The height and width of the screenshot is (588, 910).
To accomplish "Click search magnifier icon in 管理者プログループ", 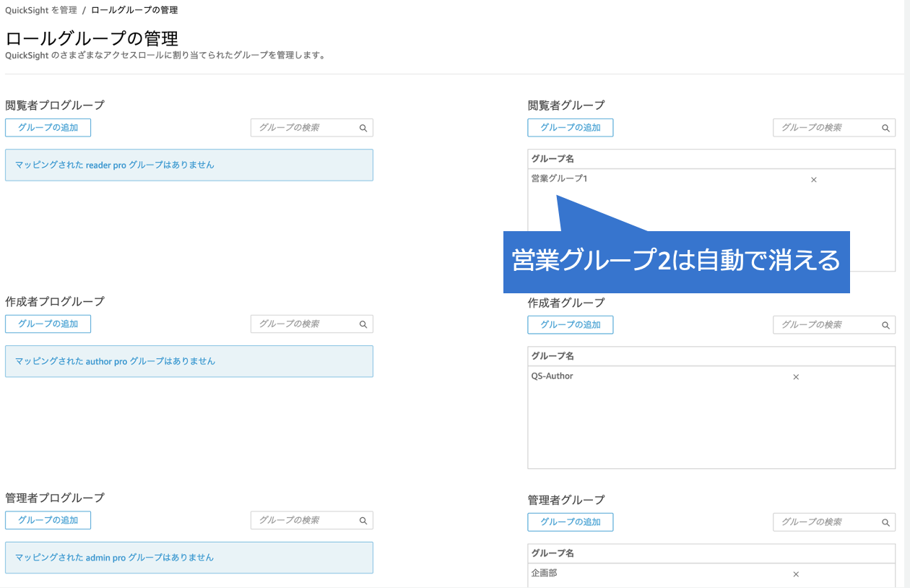I will coord(363,521).
